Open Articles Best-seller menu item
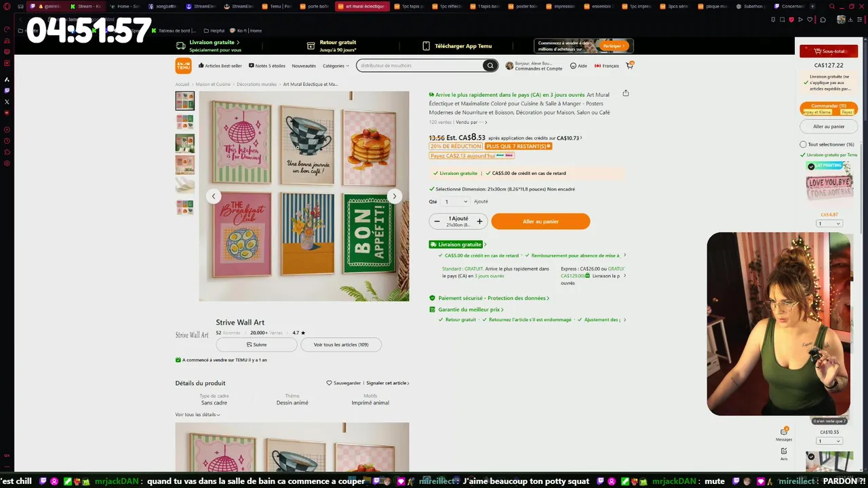Image resolution: width=868 pixels, height=488 pixels. pyautogui.click(x=220, y=66)
